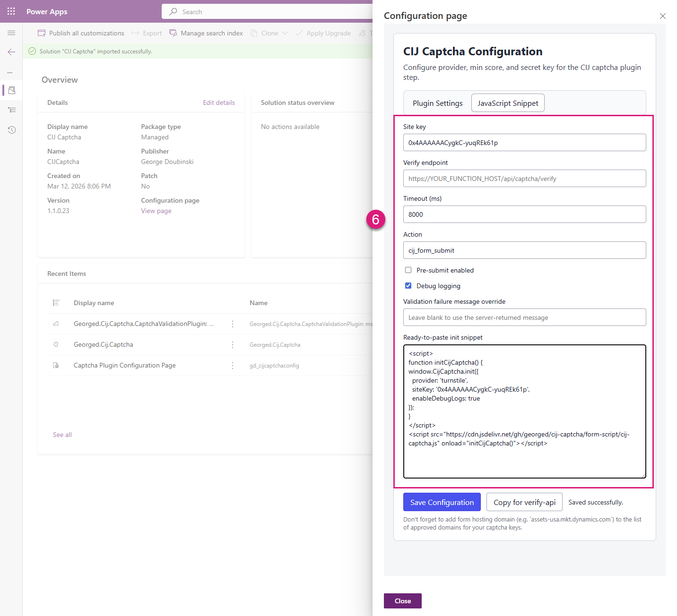
Task: Open the Power Apps app launcher waffle
Action: (x=11, y=11)
